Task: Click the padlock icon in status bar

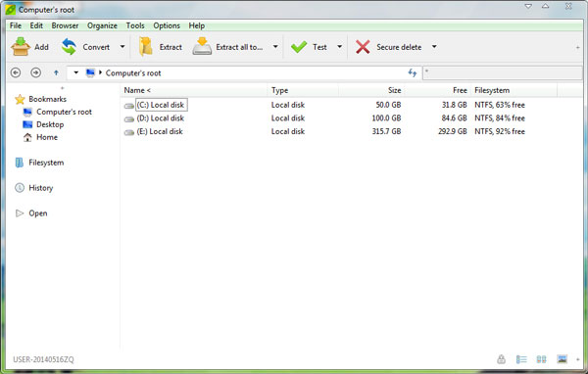Action: click(501, 359)
